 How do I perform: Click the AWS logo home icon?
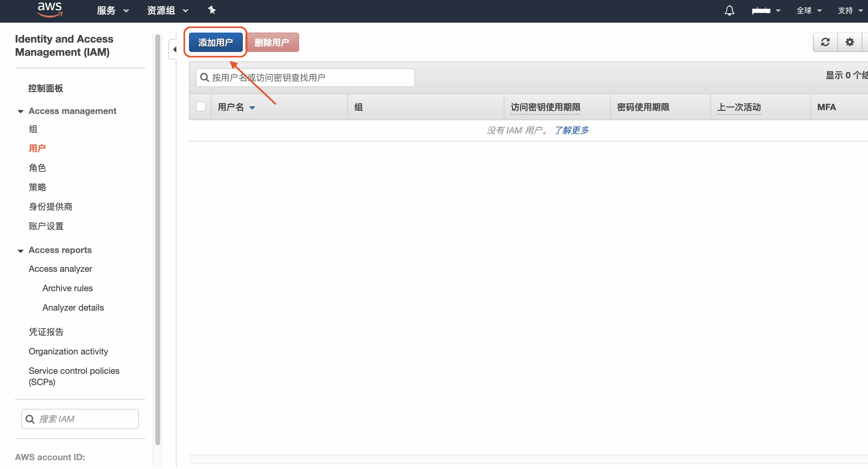49,9
